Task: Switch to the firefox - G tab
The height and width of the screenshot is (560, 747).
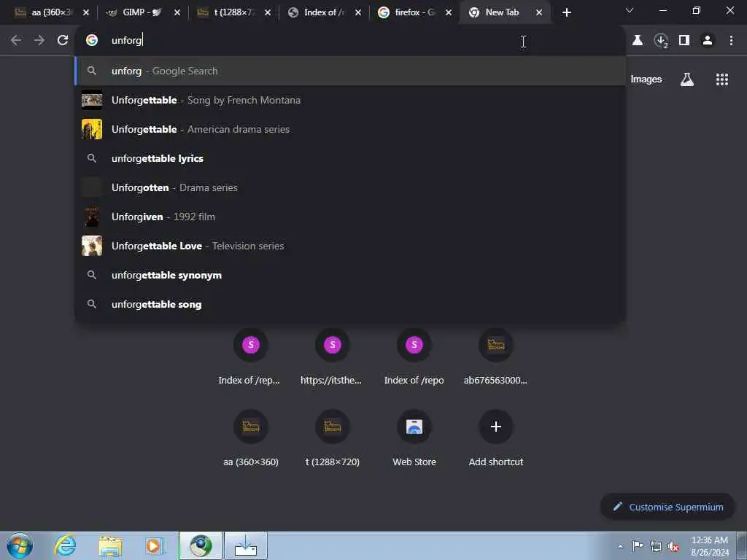Action: pos(414,12)
